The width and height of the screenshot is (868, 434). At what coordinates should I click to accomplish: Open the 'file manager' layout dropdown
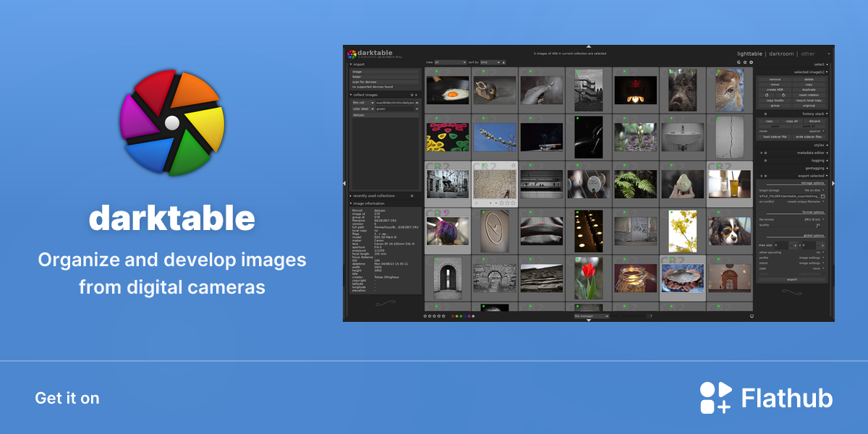(x=592, y=316)
